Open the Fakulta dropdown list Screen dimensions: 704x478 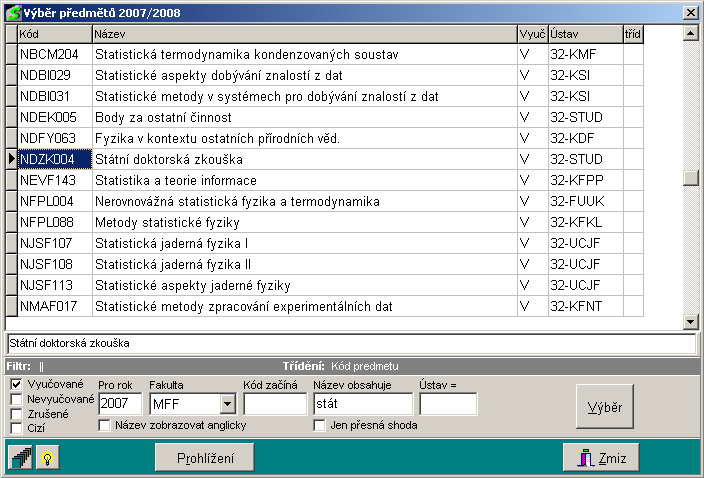click(x=227, y=404)
